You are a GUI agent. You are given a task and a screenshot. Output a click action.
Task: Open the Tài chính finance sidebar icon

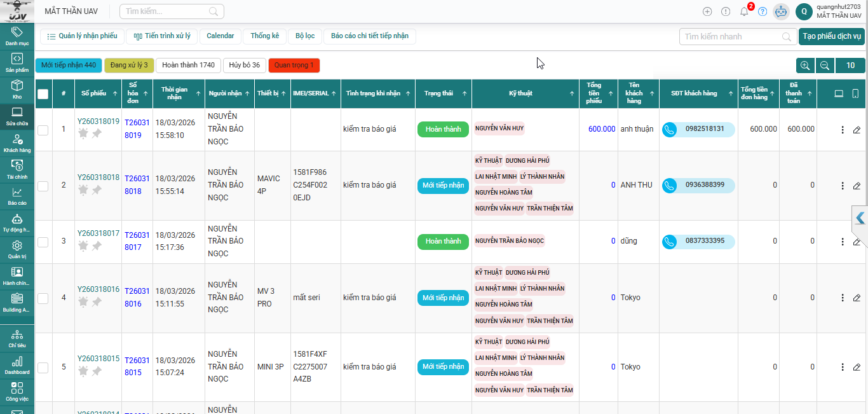(17, 169)
